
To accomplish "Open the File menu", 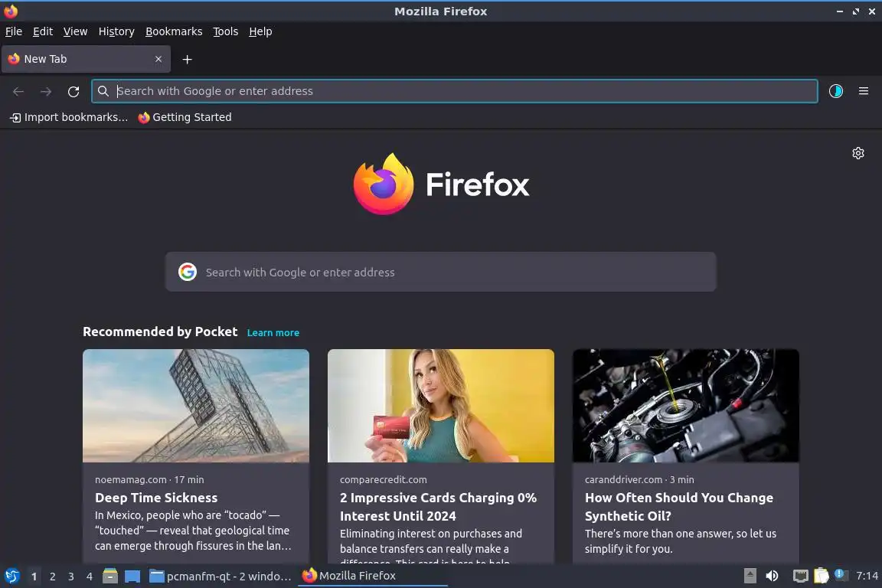I will [x=14, y=31].
